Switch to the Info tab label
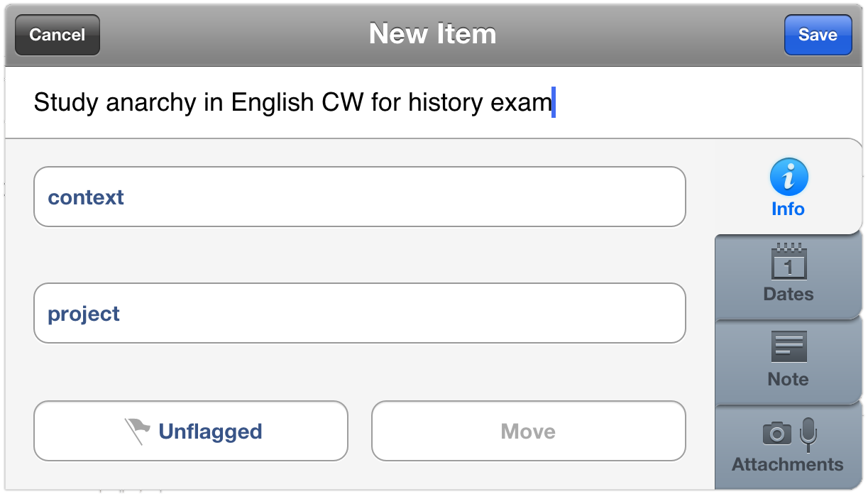868x494 pixels. [x=788, y=209]
